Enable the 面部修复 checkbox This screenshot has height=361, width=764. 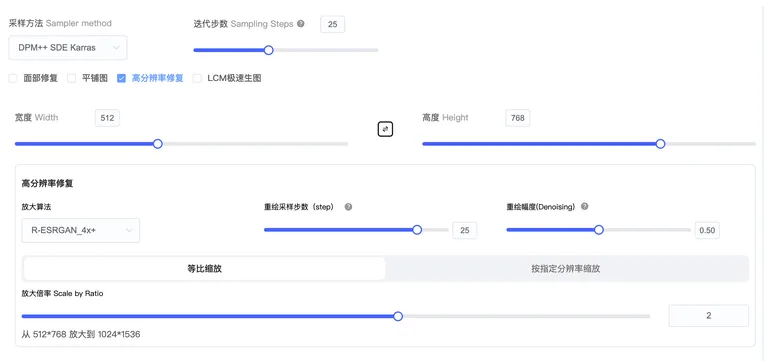tap(13, 78)
